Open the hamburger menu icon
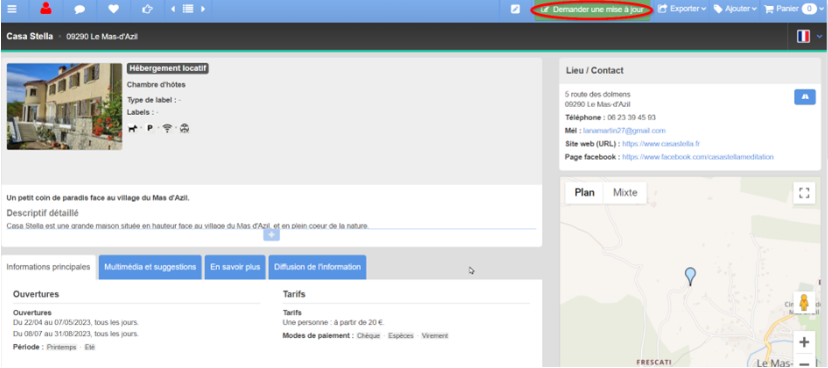 click(x=11, y=10)
